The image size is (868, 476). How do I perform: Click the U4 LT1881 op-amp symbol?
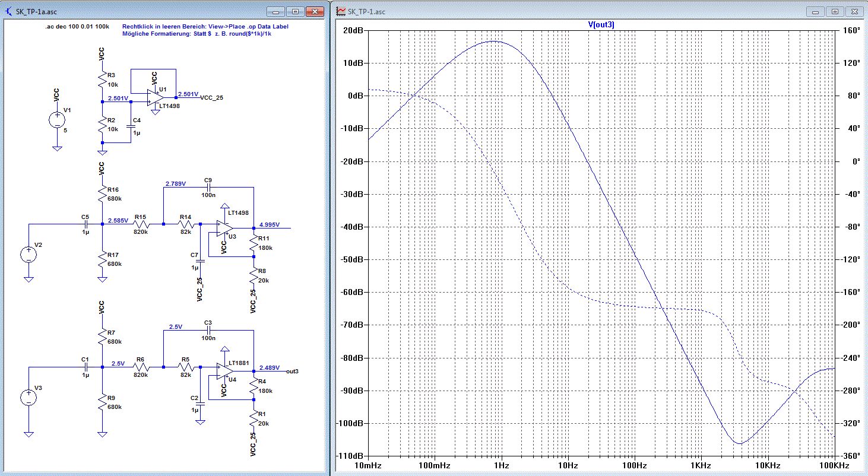(224, 371)
